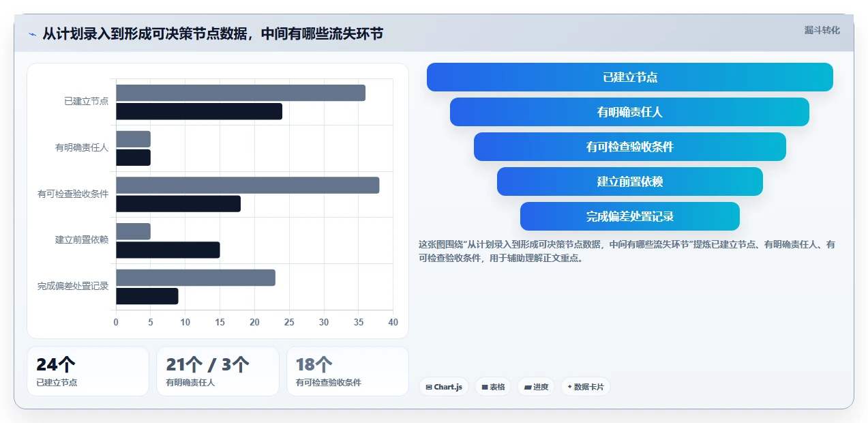The width and height of the screenshot is (868, 423).
Task: Click the description paragraph starting 这张图围绕
Action: pos(627,251)
